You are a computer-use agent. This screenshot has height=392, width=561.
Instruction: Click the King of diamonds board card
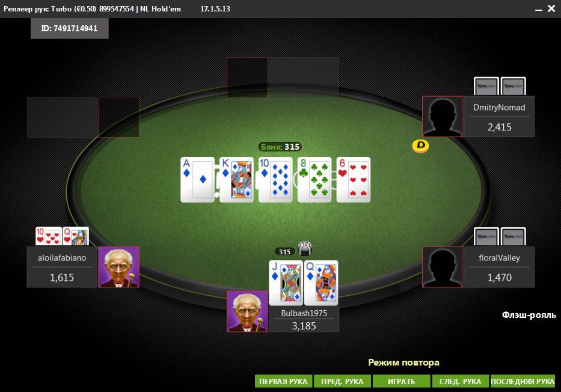(236, 180)
